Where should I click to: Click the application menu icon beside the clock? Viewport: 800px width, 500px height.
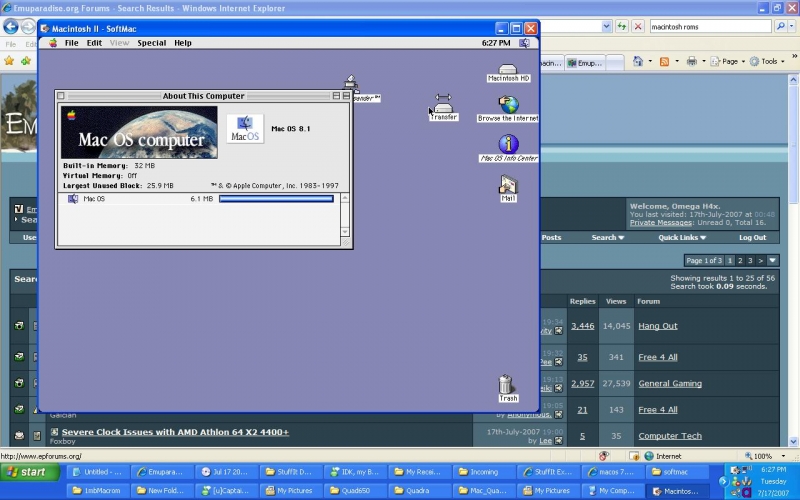[x=524, y=43]
